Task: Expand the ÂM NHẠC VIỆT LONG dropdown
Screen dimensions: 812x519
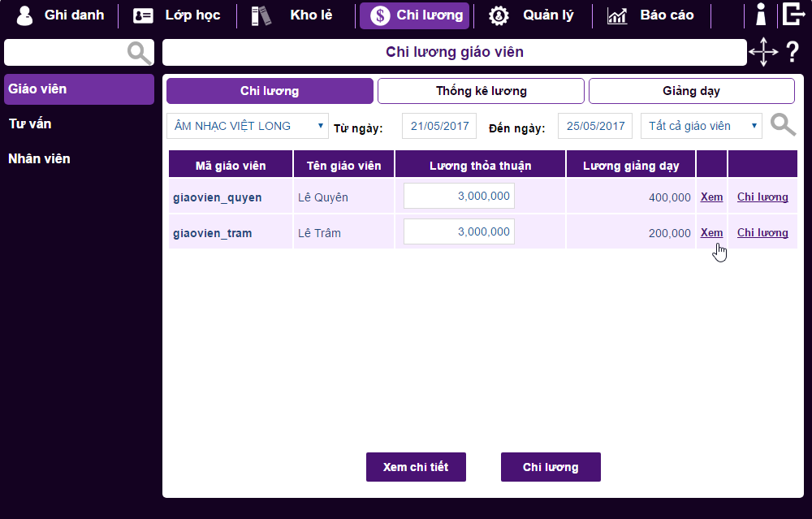Action: point(248,126)
